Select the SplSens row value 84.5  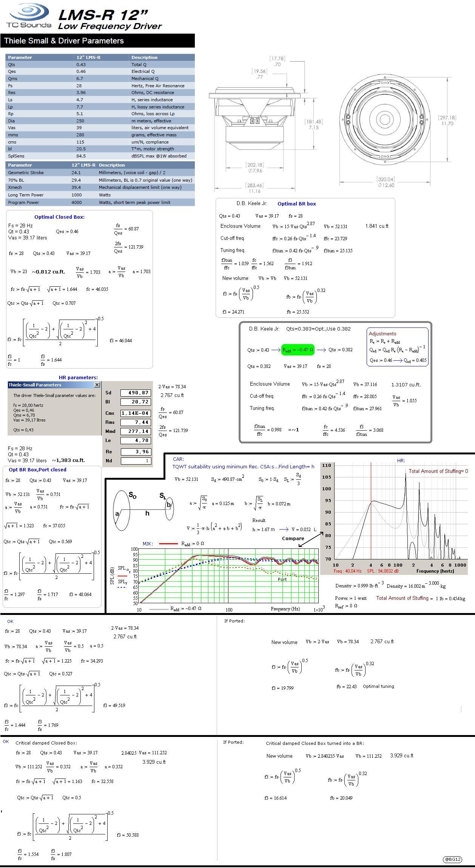click(81, 156)
